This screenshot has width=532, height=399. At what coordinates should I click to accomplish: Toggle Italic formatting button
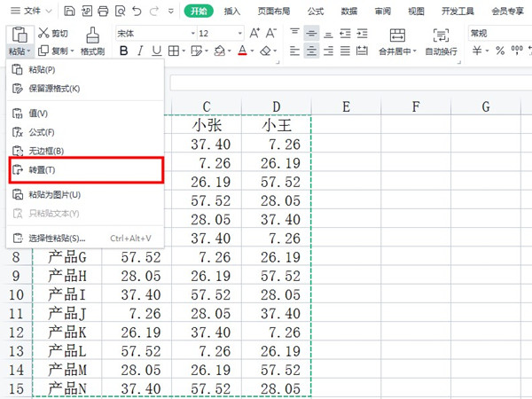(x=141, y=51)
